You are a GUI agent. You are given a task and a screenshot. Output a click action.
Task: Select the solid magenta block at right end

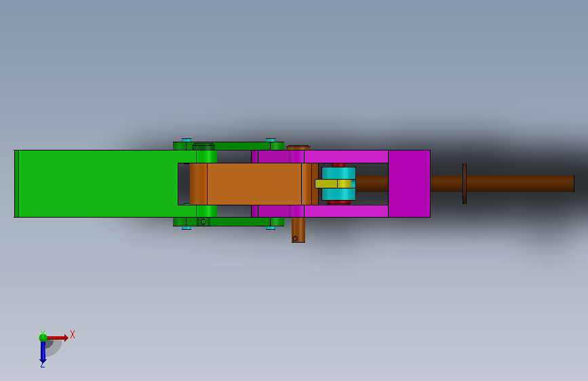click(x=409, y=183)
